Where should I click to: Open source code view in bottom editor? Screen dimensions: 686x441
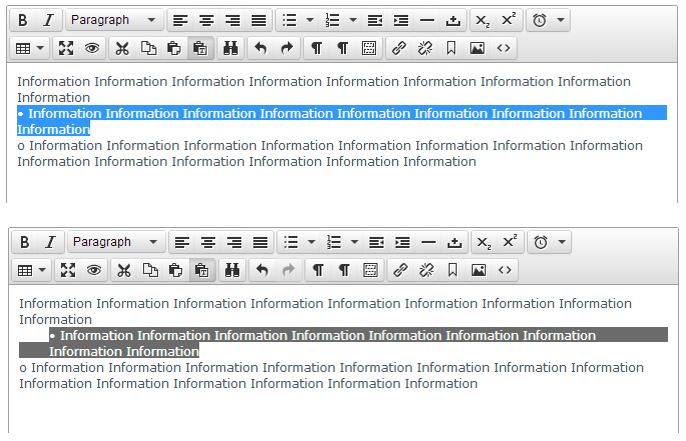click(505, 270)
